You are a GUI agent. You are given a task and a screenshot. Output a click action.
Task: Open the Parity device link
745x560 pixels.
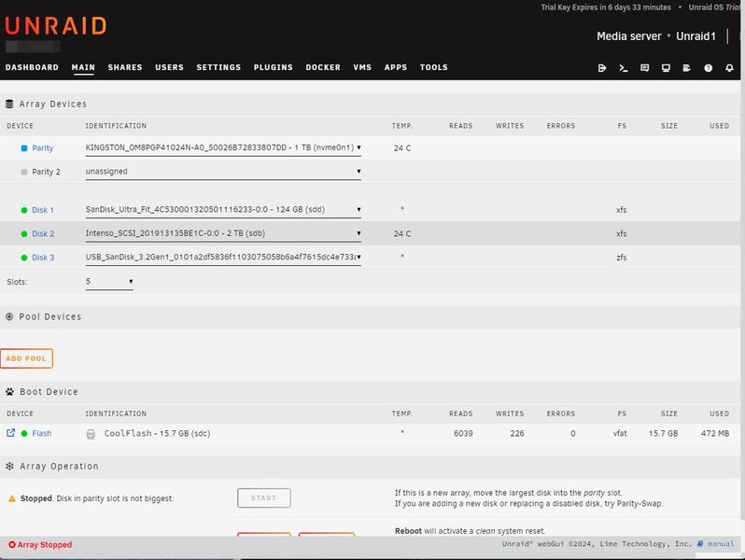tap(42, 148)
